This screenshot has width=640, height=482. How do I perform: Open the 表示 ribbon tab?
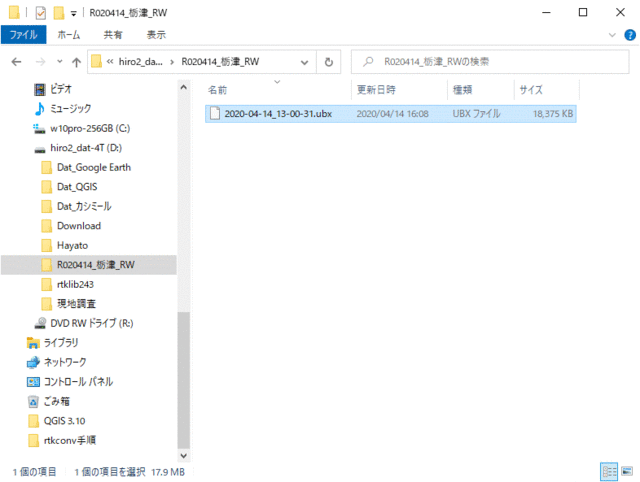point(156,35)
